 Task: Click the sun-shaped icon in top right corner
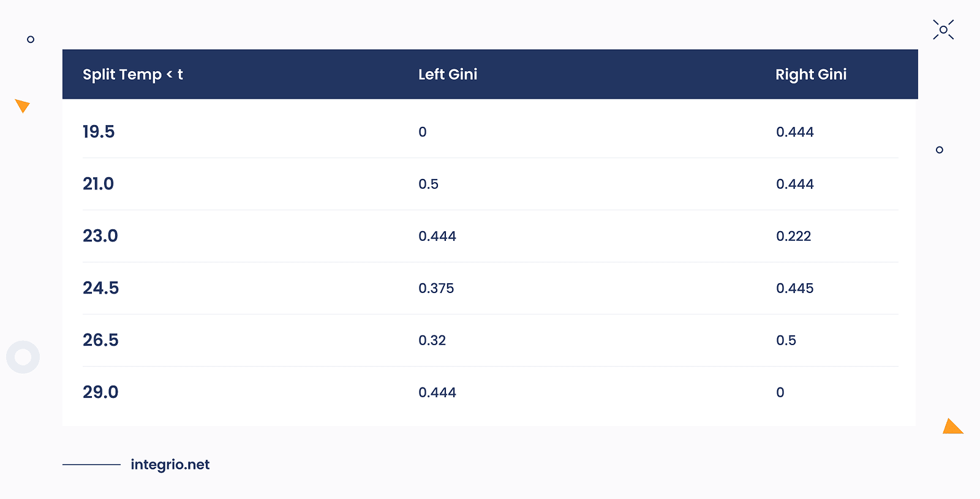pyautogui.click(x=943, y=29)
